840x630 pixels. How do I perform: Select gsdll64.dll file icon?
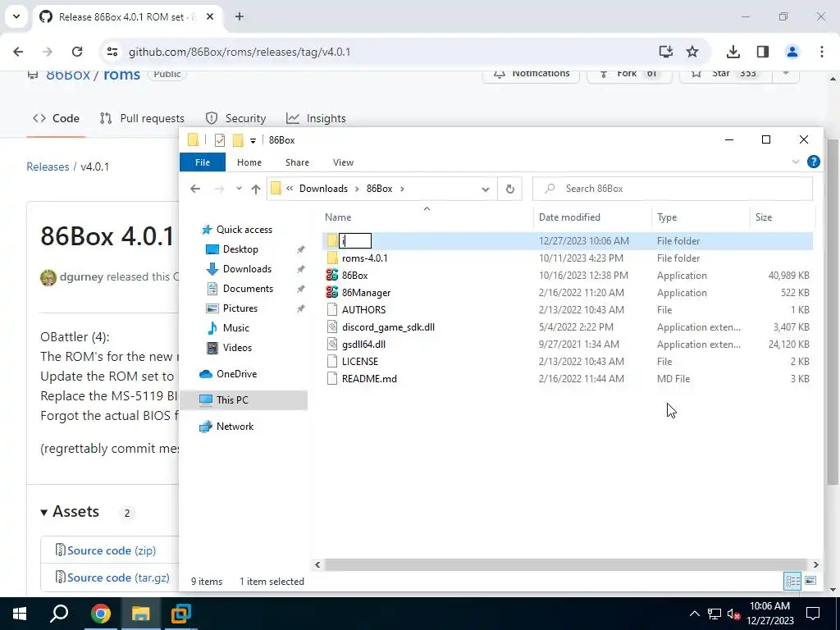coord(332,344)
